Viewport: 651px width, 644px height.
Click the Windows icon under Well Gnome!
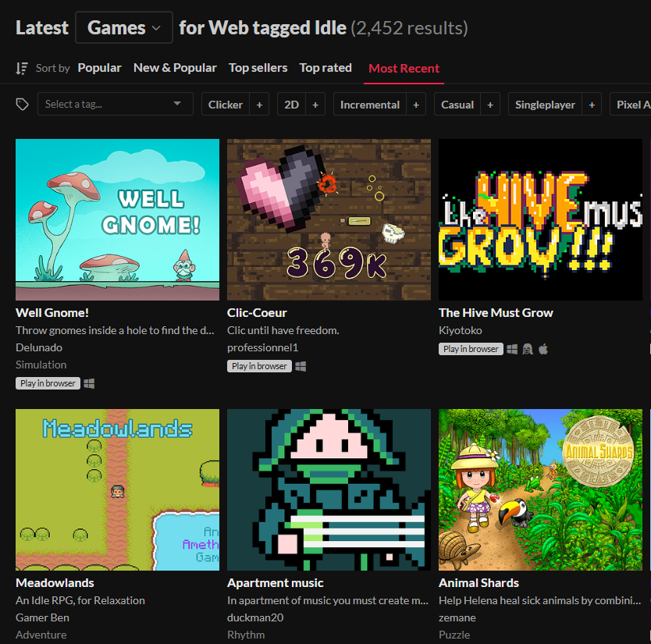pyautogui.click(x=89, y=383)
